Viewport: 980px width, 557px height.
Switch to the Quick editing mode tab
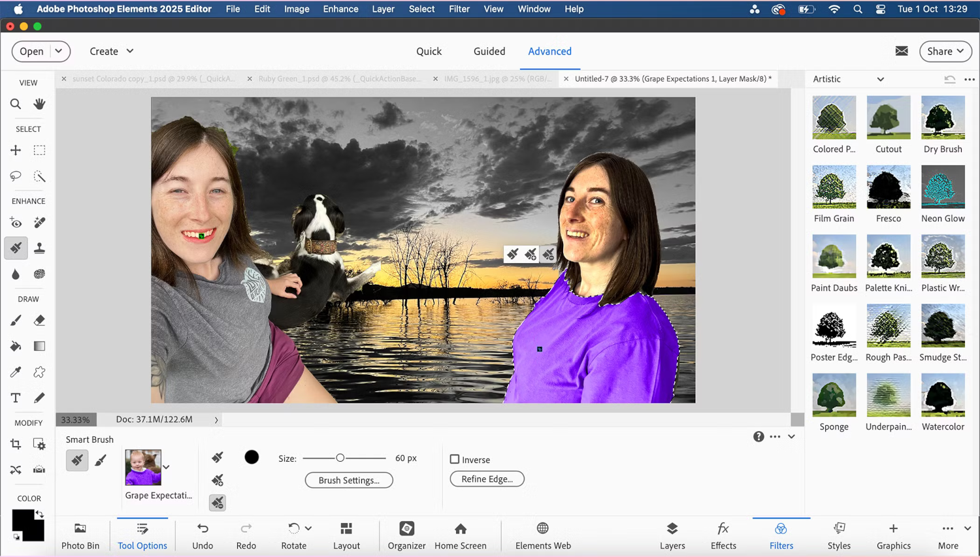[x=429, y=52]
